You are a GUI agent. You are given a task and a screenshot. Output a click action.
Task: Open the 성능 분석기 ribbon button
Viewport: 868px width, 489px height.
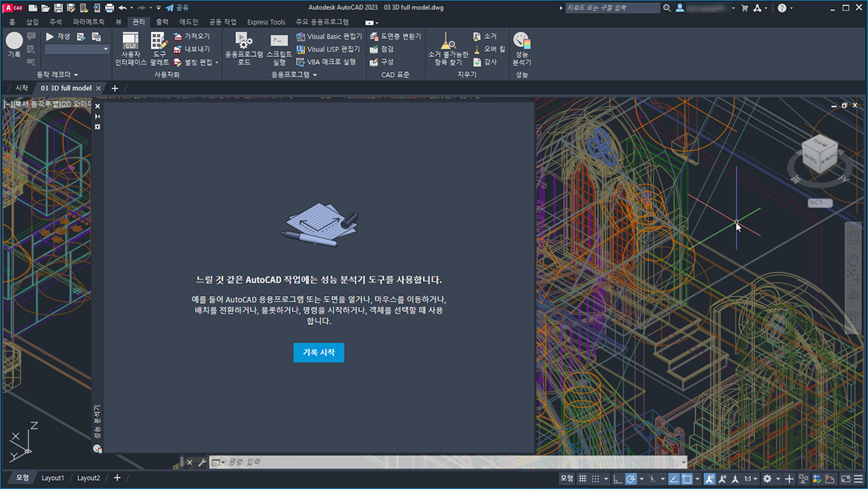[521, 49]
